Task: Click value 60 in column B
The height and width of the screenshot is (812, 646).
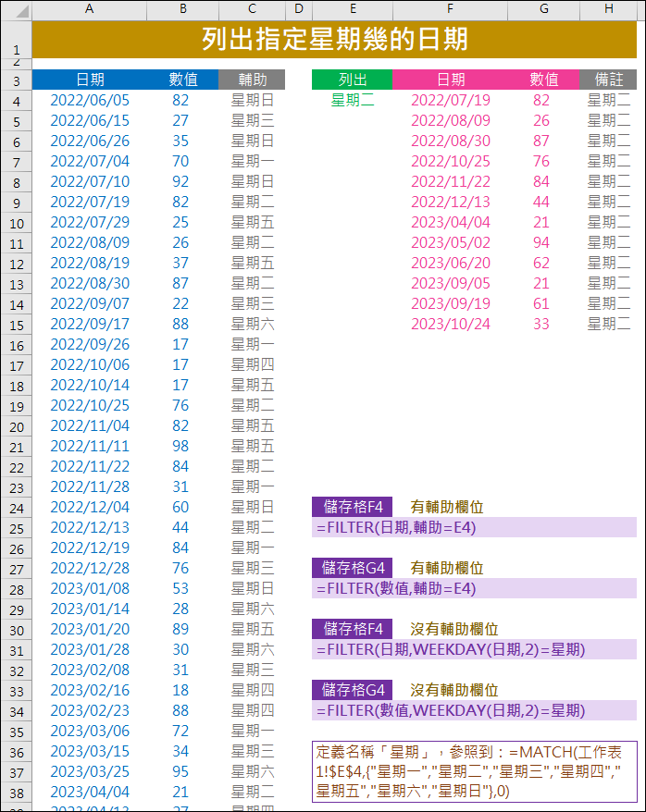Action: pyautogui.click(x=180, y=507)
